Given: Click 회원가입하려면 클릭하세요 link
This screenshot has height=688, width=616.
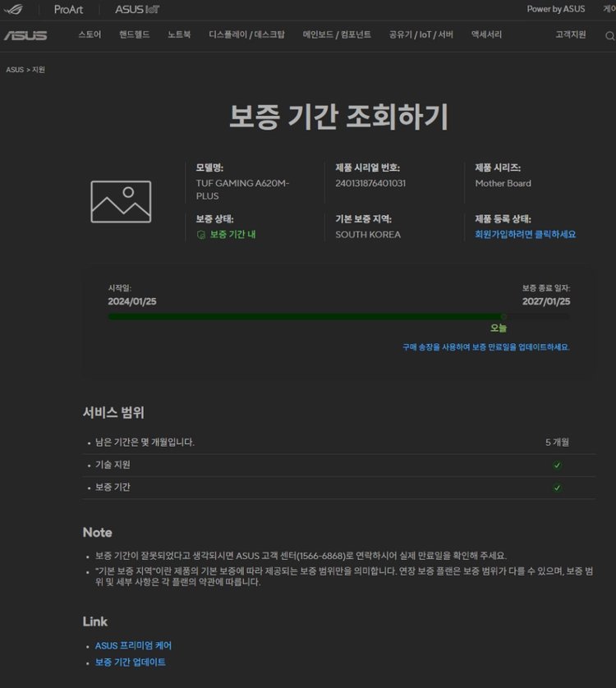Looking at the screenshot, I should [525, 234].
